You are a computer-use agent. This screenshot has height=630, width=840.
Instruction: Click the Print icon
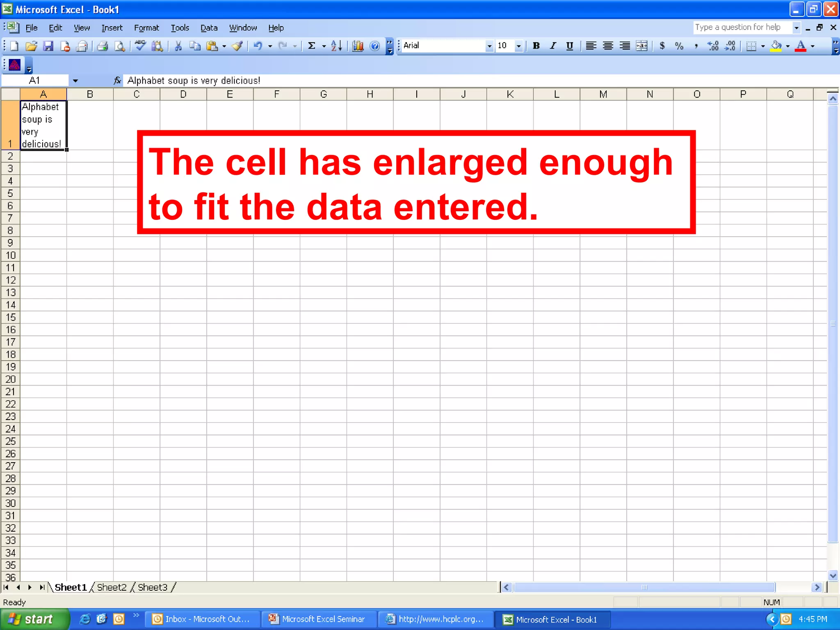103,46
